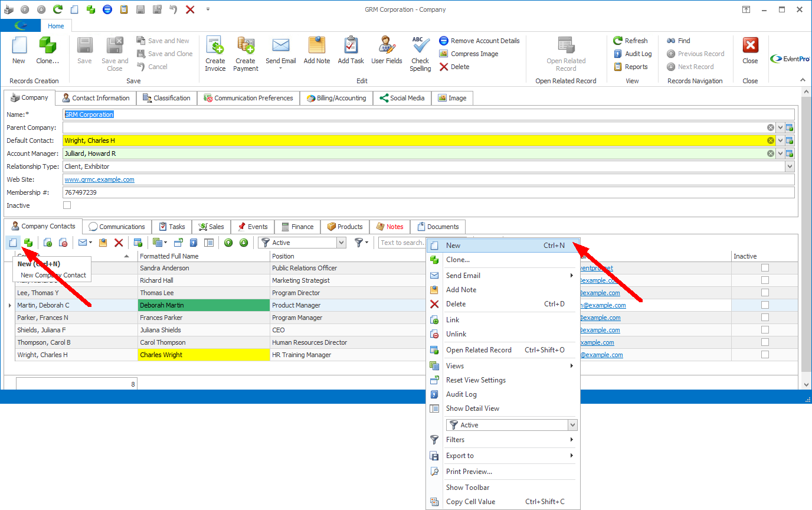
Task: Click the Formatted Full Name column header
Action: pyautogui.click(x=204, y=256)
